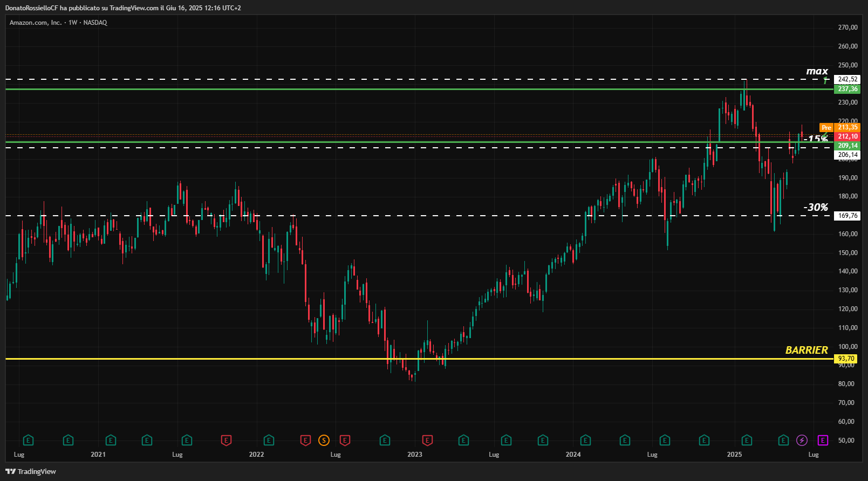Click the green earnings marker just after the 2022 label
This screenshot has width=868, height=481.
tap(269, 441)
